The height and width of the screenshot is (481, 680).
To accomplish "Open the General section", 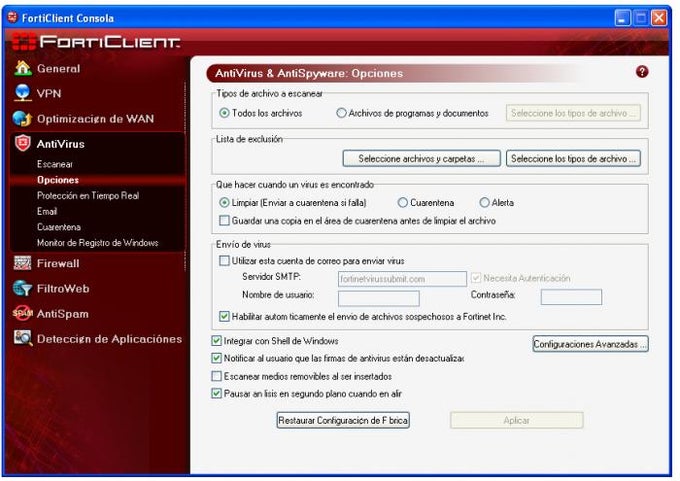I will [x=59, y=69].
